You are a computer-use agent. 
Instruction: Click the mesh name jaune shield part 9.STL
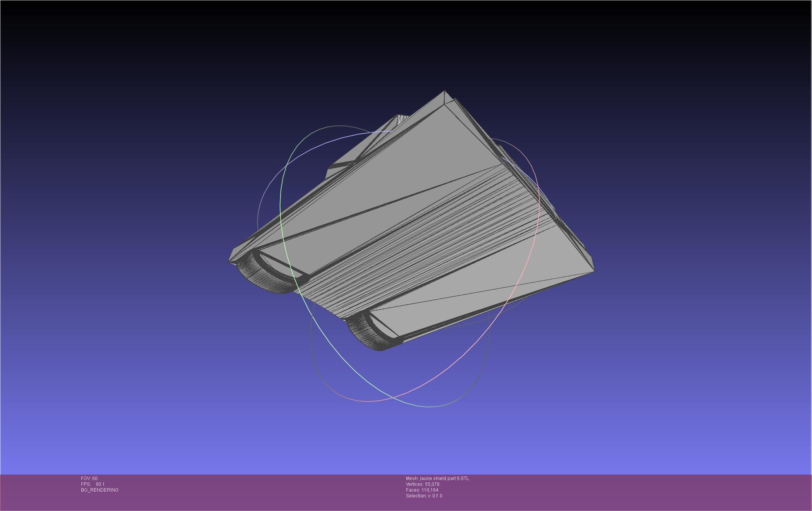click(x=437, y=478)
